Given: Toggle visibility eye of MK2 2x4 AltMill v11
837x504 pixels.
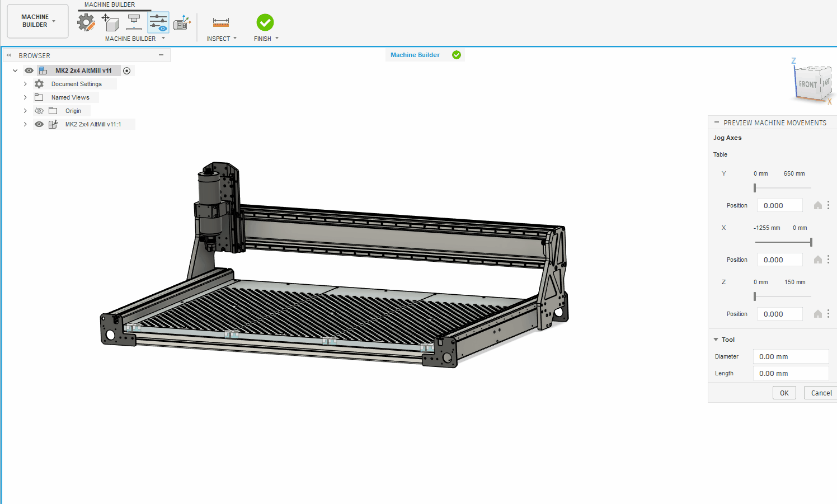Looking at the screenshot, I should coord(29,70).
